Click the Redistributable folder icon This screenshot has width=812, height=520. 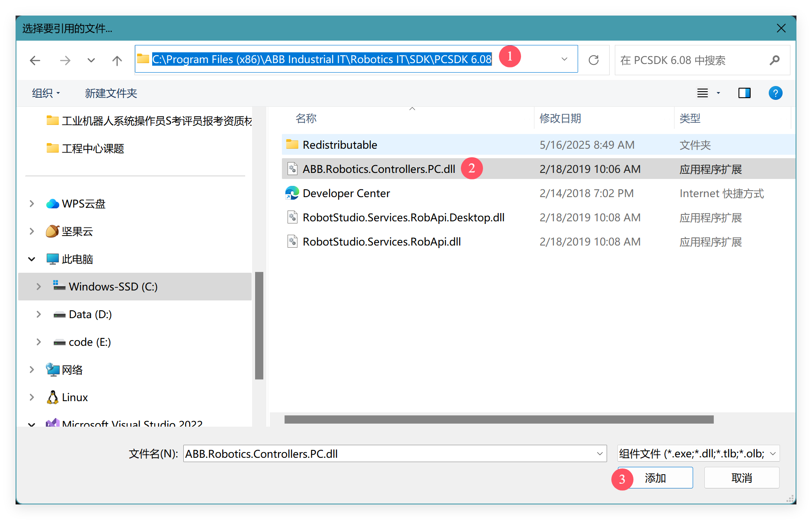(x=292, y=144)
